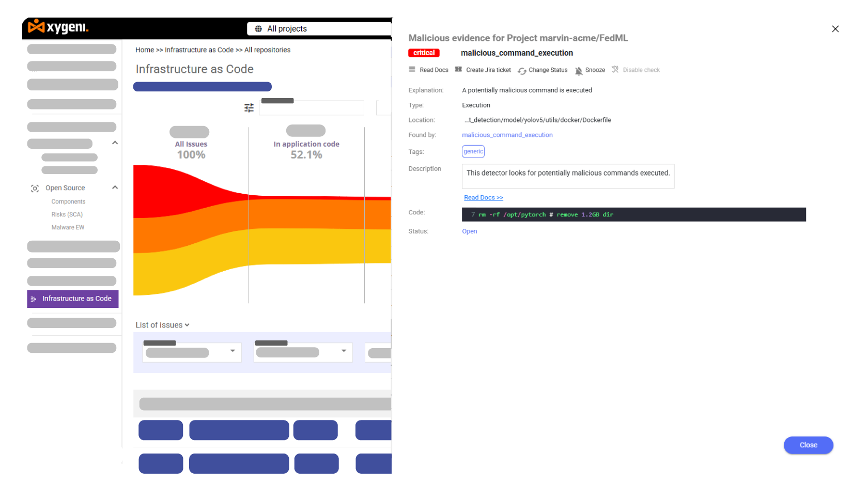Select Components in the sidebar
The image size is (868, 484).
tap(68, 202)
